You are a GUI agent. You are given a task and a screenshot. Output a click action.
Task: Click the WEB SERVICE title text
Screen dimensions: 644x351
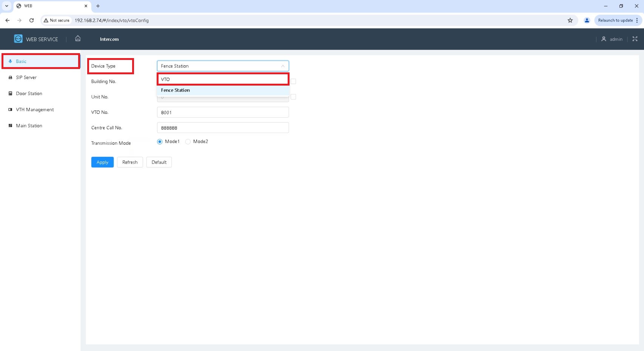42,39
